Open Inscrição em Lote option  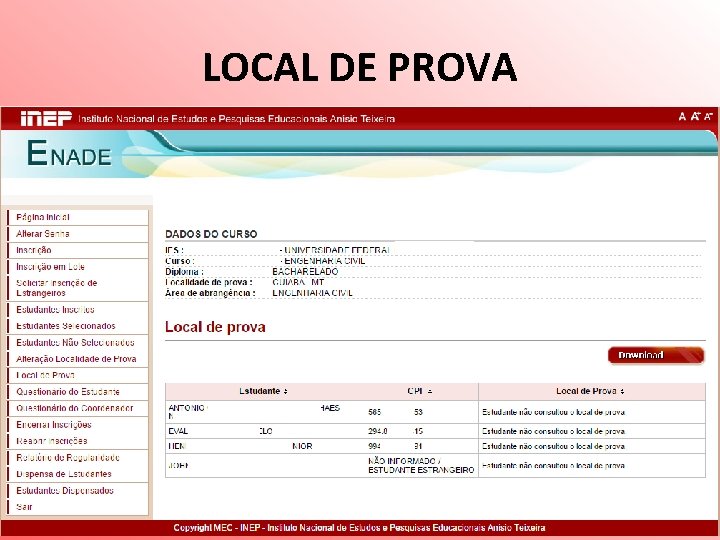(x=50, y=267)
